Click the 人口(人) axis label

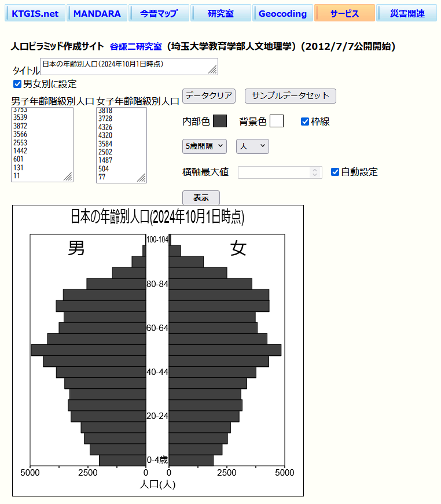[157, 484]
